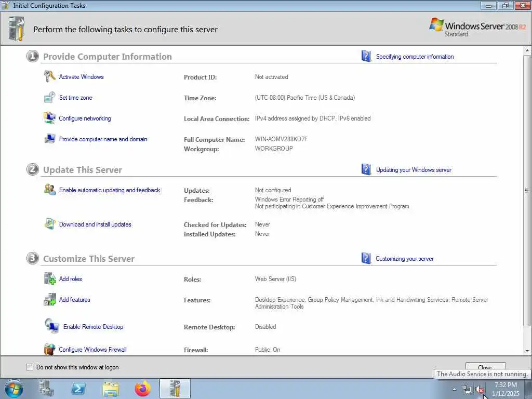Click the Add features icon
The height and width of the screenshot is (399, 532).
pos(49,299)
